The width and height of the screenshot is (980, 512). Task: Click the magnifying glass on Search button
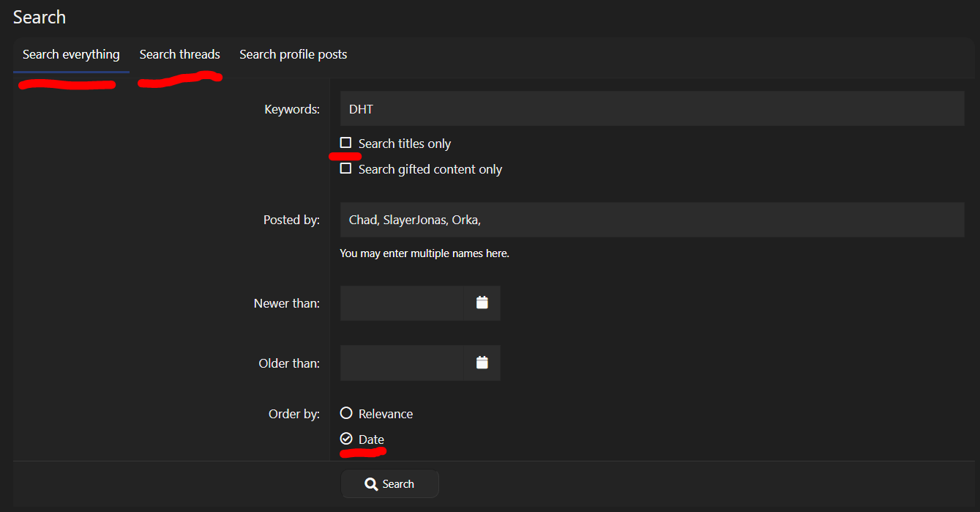(x=371, y=484)
